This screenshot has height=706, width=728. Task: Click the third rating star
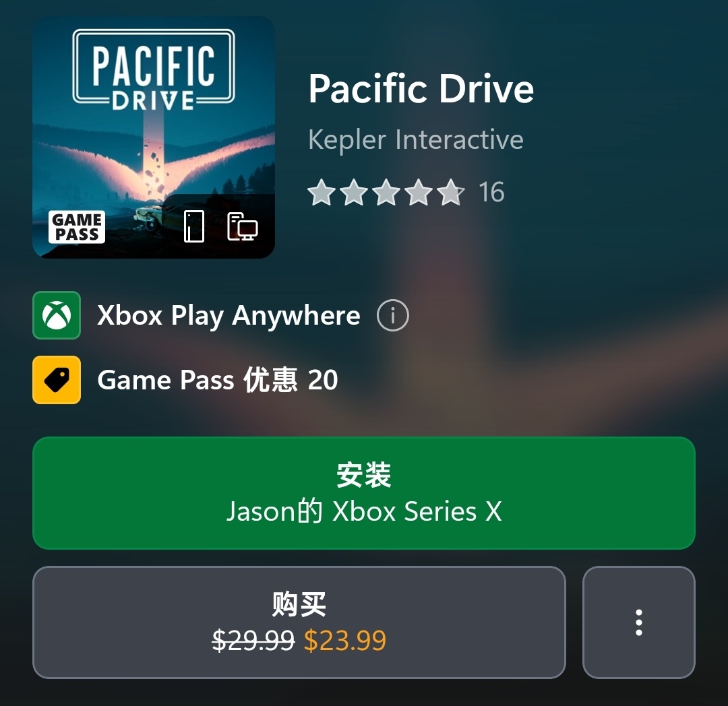click(x=386, y=192)
